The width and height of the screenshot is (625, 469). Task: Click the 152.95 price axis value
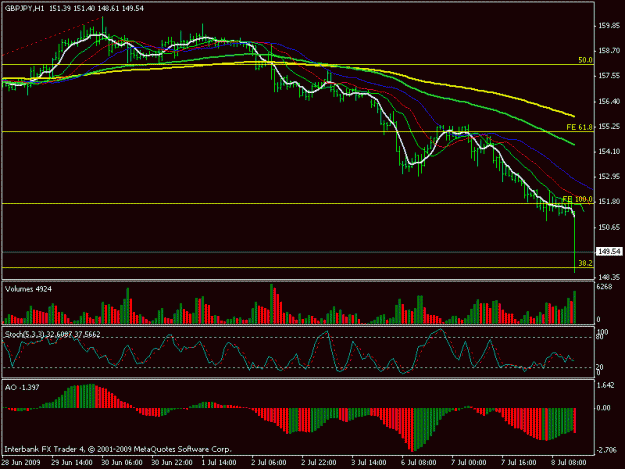coord(609,177)
